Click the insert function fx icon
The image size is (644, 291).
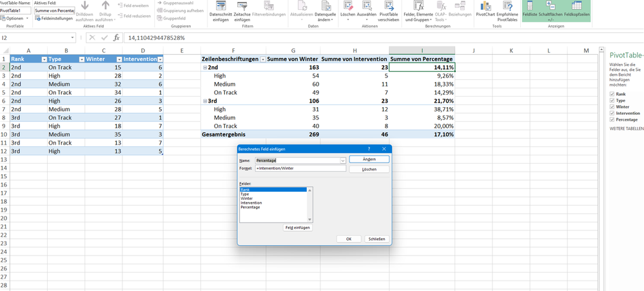click(117, 37)
